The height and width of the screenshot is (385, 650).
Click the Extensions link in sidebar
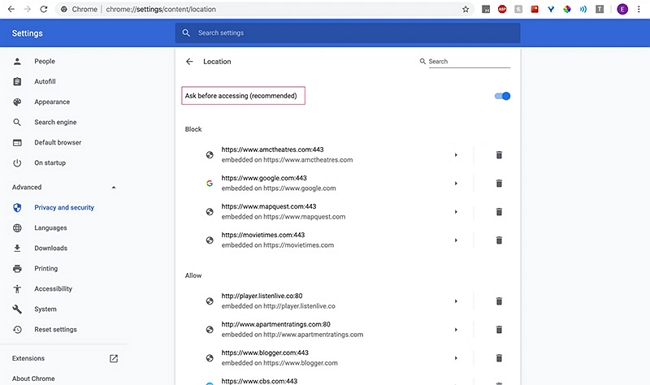[x=28, y=358]
